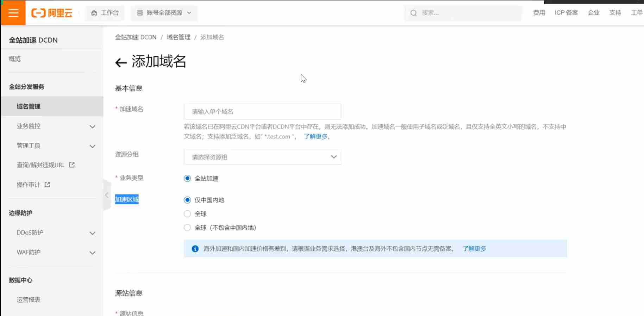Collapse the sidebar with the side handle

tap(107, 195)
